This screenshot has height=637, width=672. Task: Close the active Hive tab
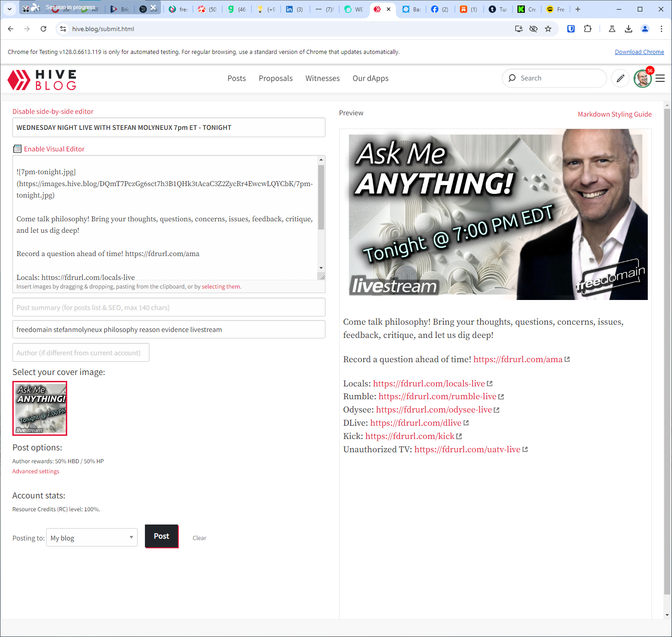tap(389, 9)
